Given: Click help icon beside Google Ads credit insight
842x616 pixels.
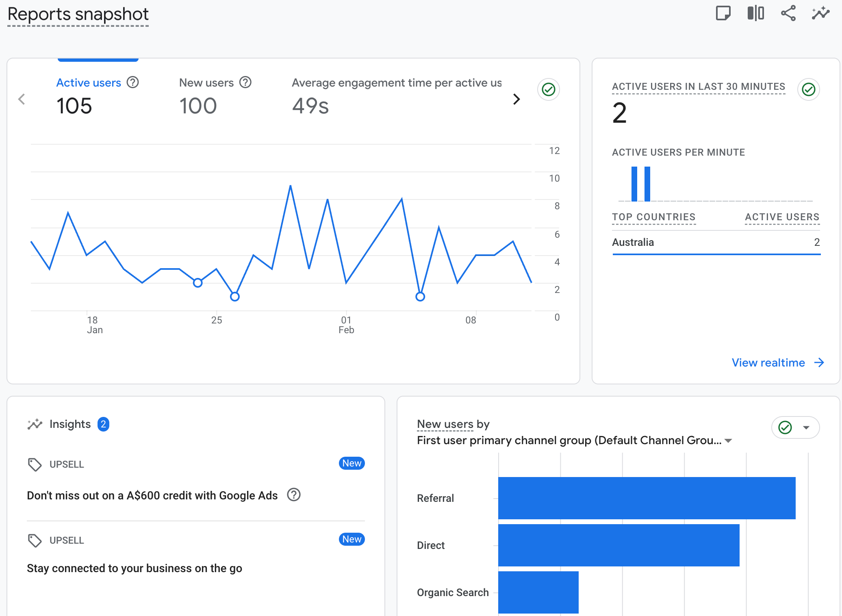Looking at the screenshot, I should [293, 495].
